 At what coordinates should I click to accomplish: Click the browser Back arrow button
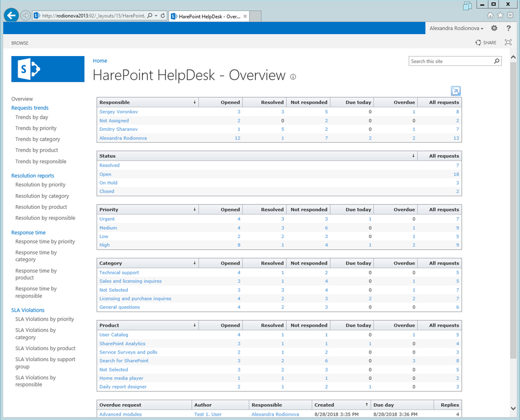pos(12,15)
